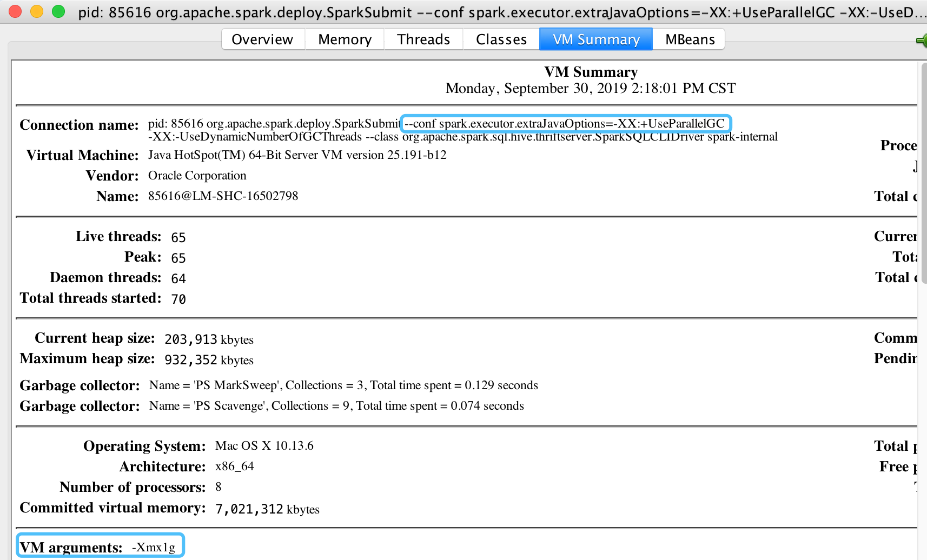This screenshot has height=560, width=927.
Task: Click the Daemon threads value 64
Action: 178,279
